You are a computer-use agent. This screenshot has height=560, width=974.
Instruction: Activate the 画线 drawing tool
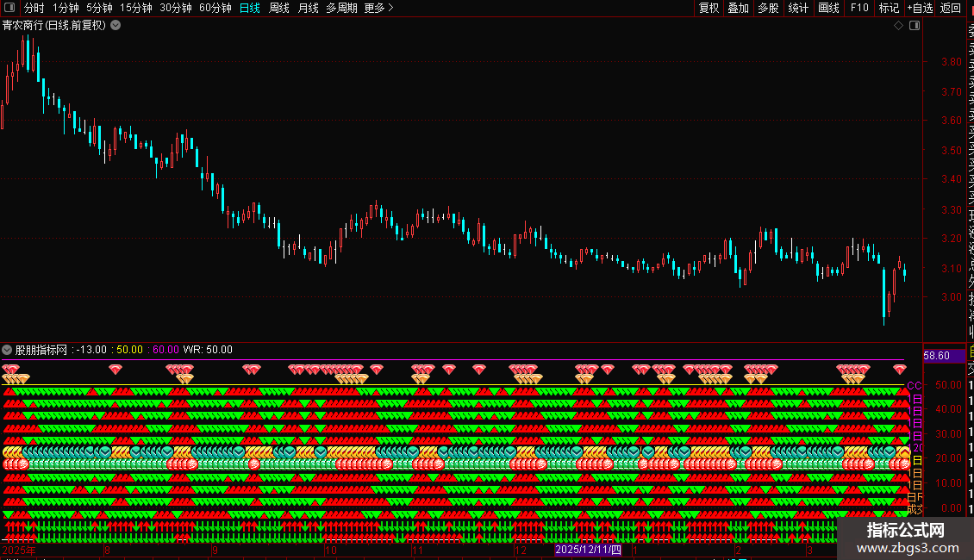click(828, 8)
